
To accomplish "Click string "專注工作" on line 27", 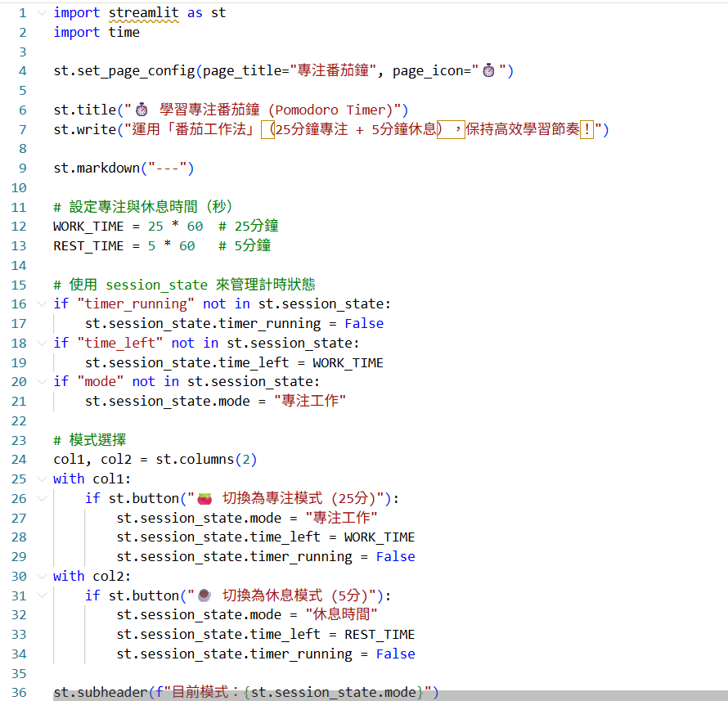I will tap(341, 518).
